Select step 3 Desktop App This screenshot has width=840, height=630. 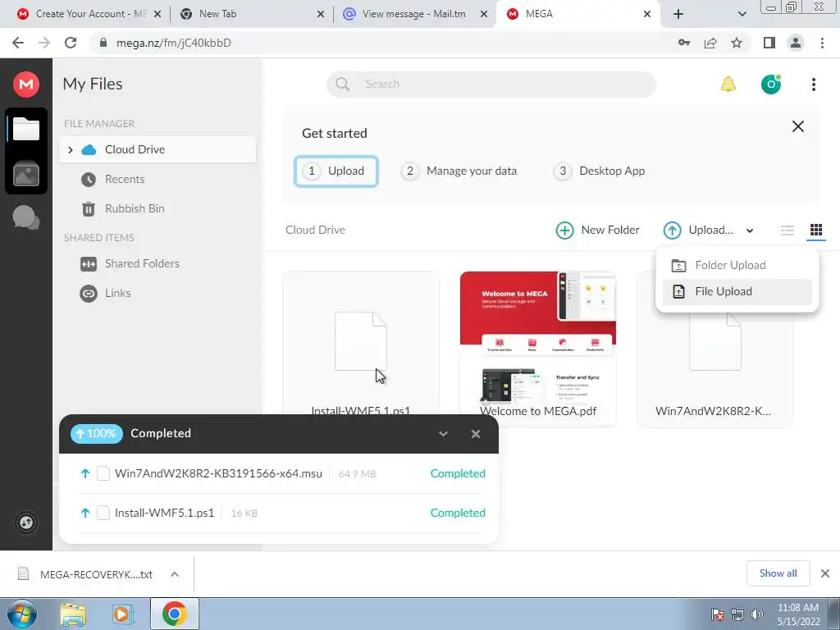point(598,171)
